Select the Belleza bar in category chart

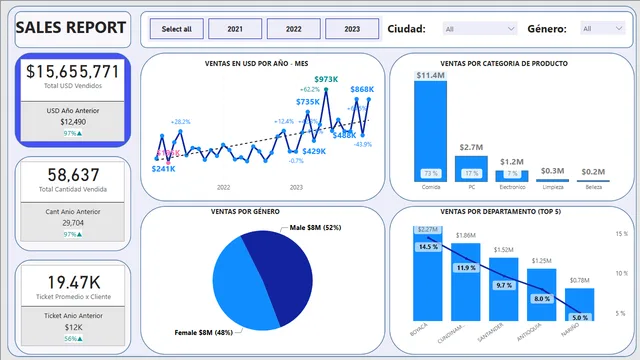pos(593,181)
